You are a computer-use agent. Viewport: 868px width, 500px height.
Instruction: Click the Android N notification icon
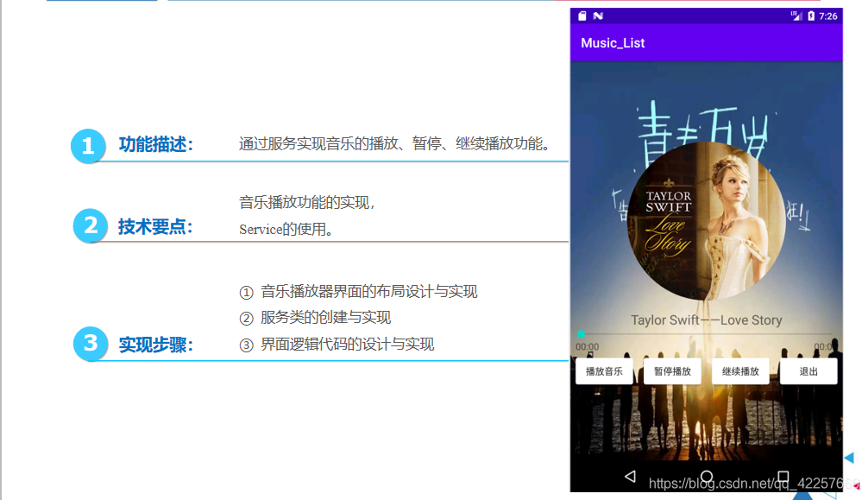tap(598, 16)
